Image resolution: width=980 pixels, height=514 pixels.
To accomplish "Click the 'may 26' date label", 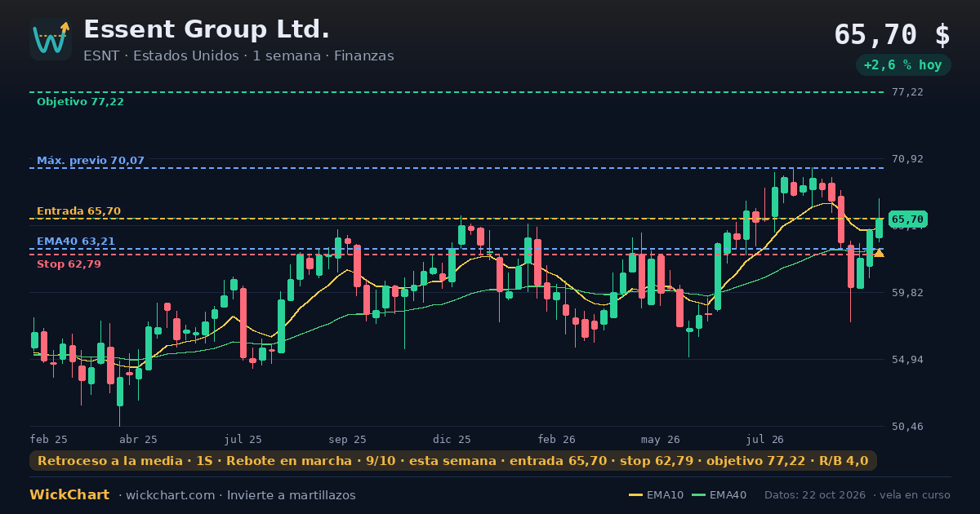I will coord(661,439).
